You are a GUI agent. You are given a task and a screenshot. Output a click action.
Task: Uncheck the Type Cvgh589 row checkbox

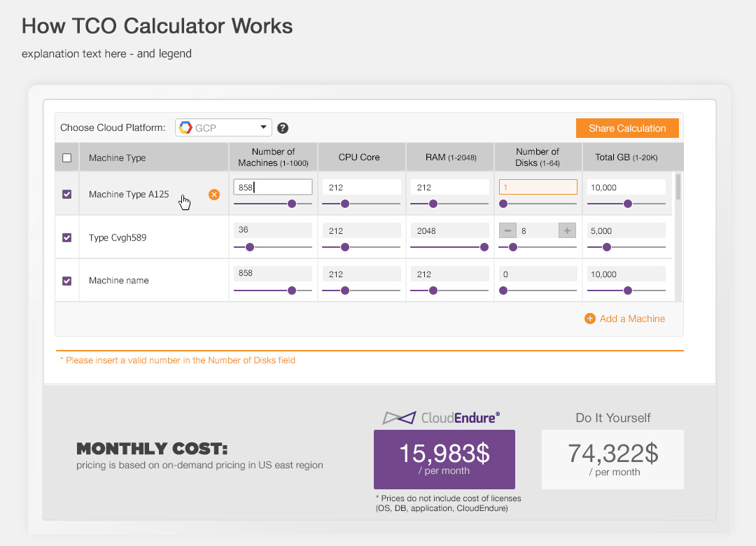coord(67,238)
